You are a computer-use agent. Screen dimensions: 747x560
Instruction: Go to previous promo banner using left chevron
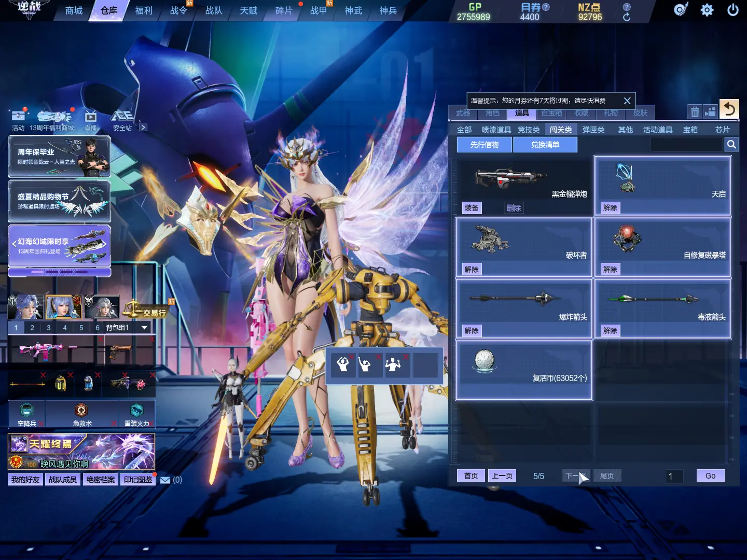click(14, 244)
